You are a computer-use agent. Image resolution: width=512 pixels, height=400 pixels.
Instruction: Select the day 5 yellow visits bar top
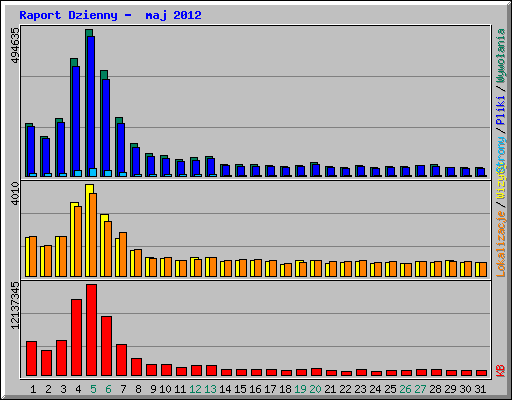click(x=89, y=188)
